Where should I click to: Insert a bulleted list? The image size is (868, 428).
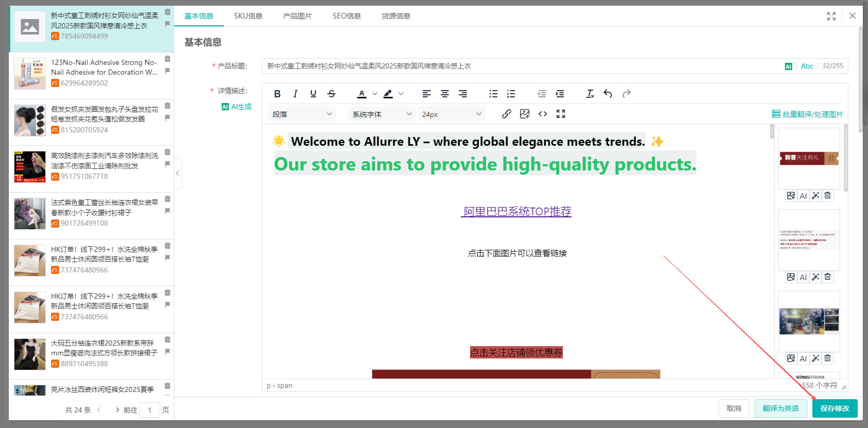click(493, 94)
